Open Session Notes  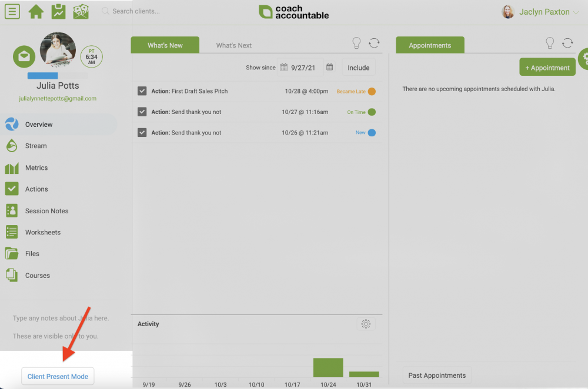click(x=47, y=211)
